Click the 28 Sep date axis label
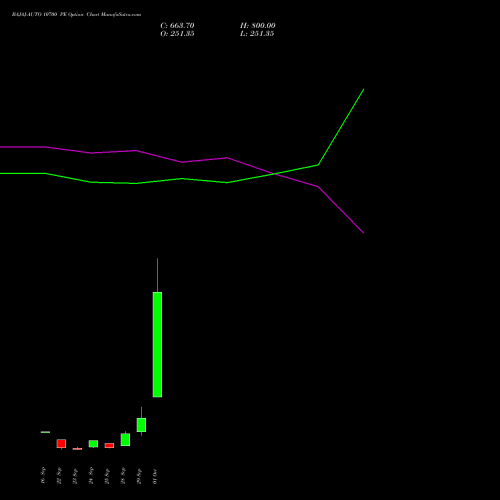This screenshot has width=500, height=500. pyautogui.click(x=123, y=476)
